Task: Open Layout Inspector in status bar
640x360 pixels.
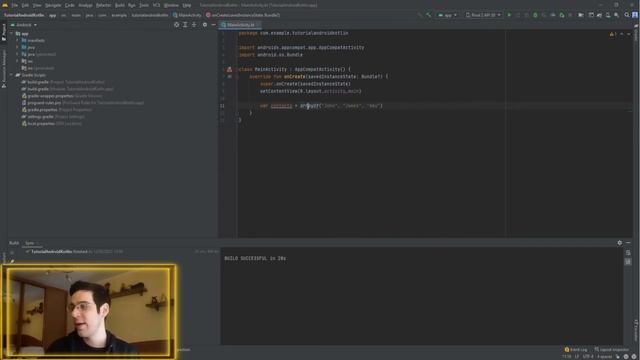Action: coord(611,349)
